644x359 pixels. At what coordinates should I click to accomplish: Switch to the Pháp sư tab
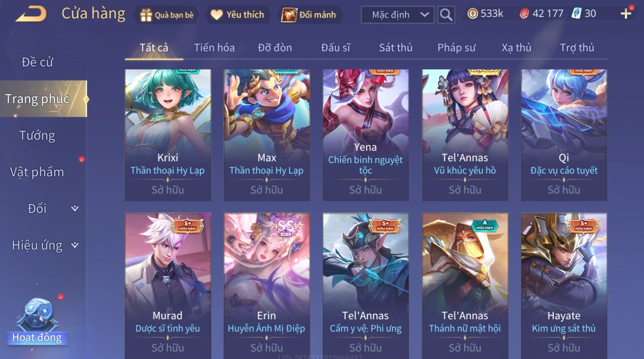tap(456, 47)
